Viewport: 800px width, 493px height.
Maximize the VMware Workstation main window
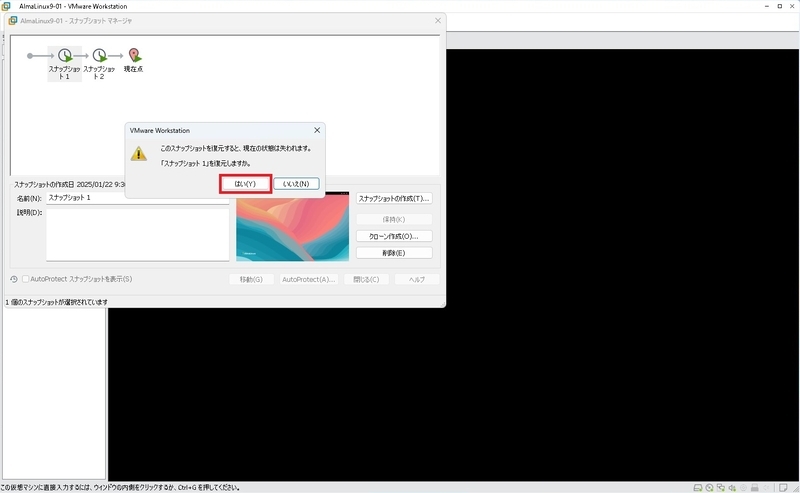[780, 6]
